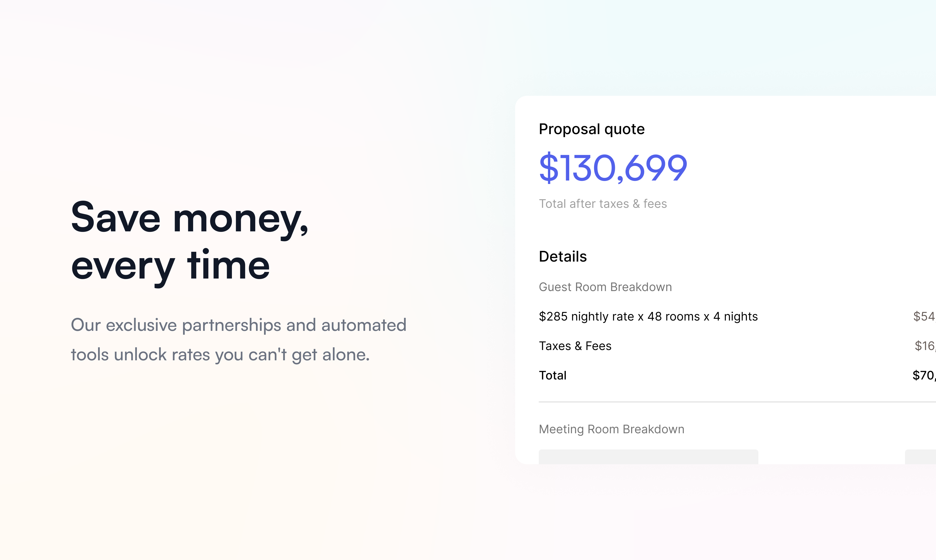The image size is (936, 560).
Task: Click the Save money, every time headline
Action: click(x=190, y=241)
